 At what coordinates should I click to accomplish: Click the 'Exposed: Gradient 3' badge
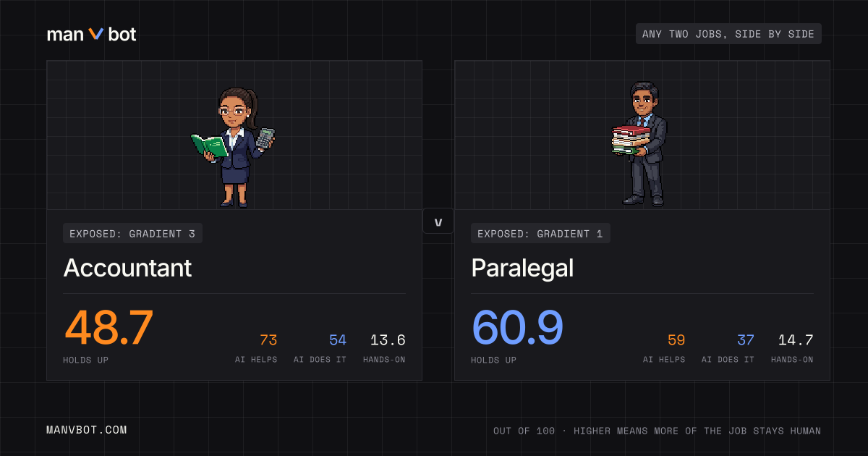[132, 233]
